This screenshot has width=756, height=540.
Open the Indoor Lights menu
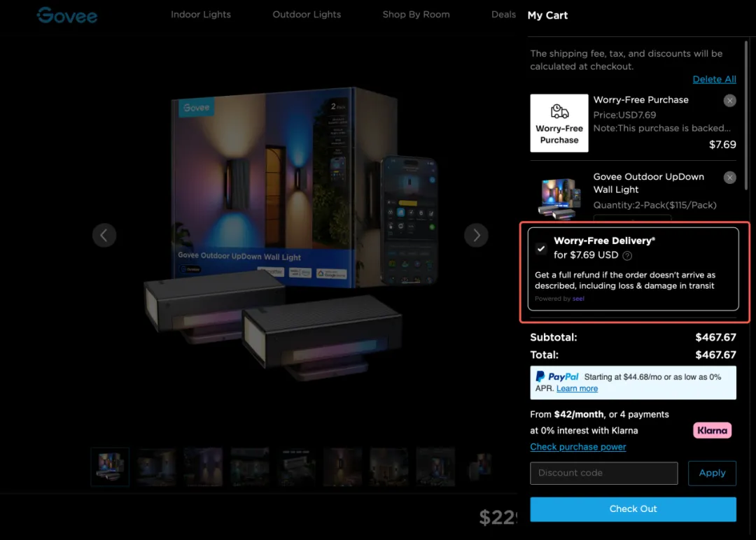(201, 15)
